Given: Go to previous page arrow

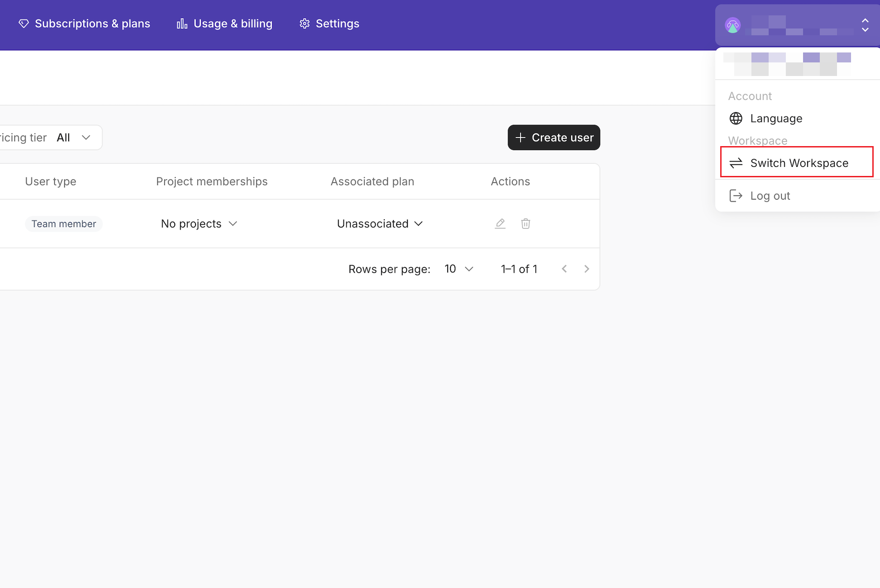Looking at the screenshot, I should 564,269.
